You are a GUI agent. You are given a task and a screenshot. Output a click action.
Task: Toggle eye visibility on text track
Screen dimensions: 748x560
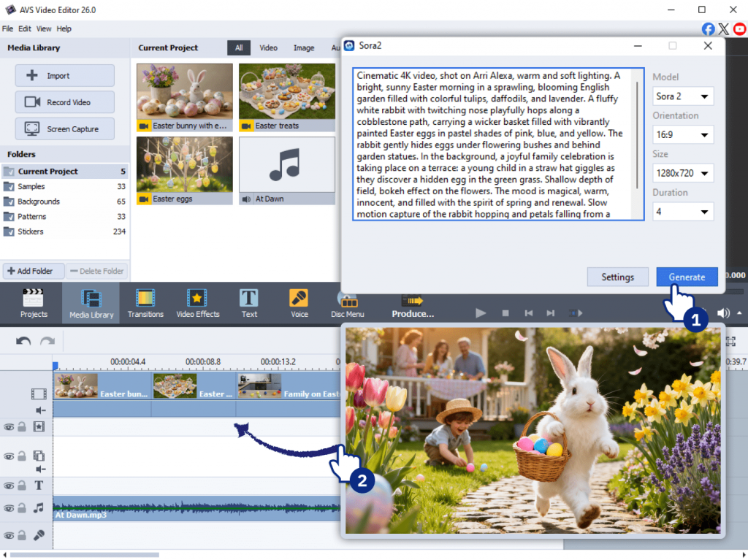9,486
